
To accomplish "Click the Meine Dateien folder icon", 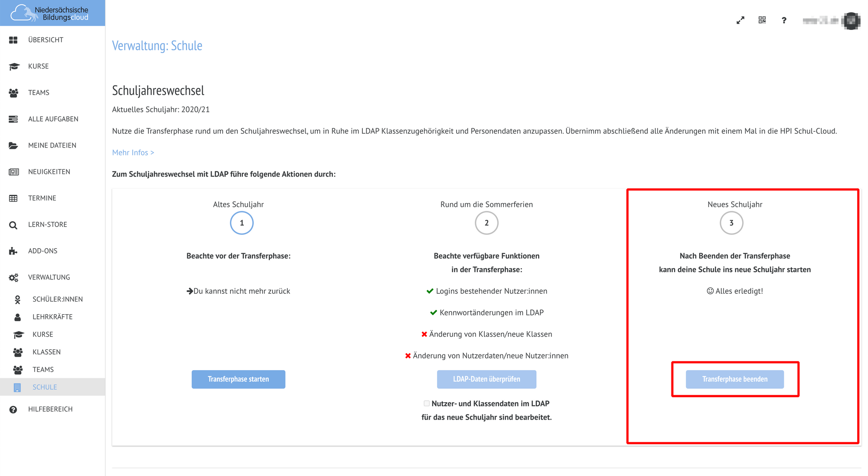I will pos(13,145).
